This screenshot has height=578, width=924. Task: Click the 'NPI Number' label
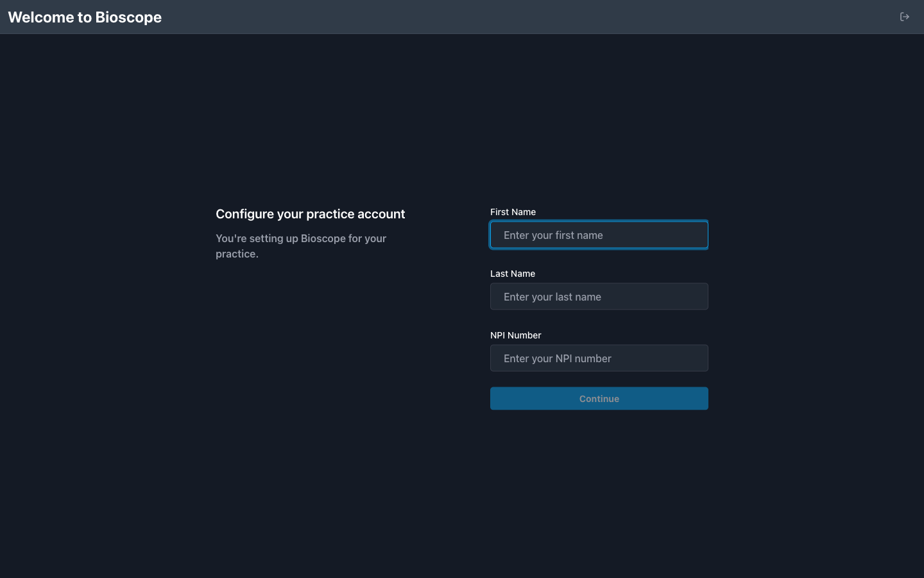516,335
